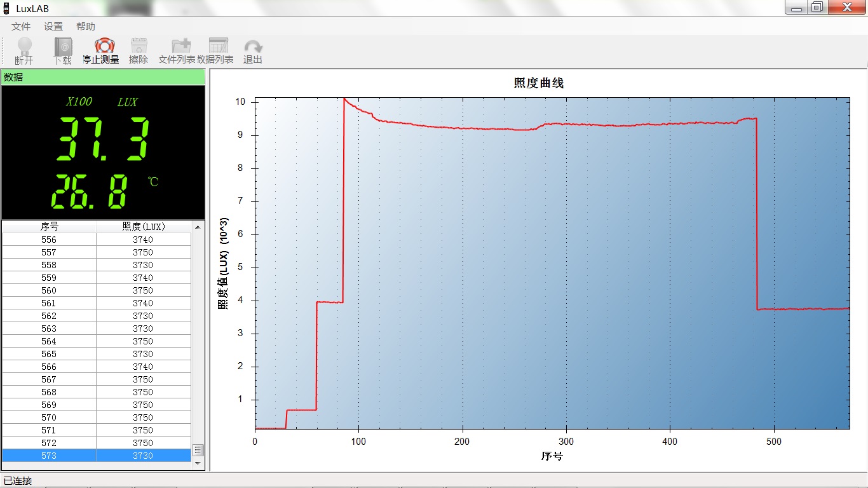Click the 已连接 status bar text
868x488 pixels.
point(18,480)
